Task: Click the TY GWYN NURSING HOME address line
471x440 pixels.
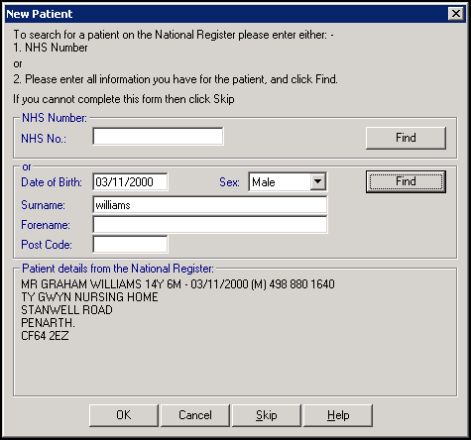Action: pos(90,297)
